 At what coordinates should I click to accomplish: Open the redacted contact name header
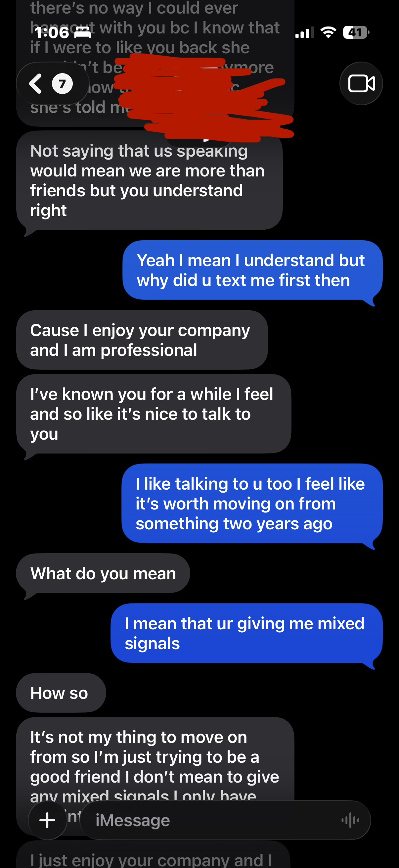[x=202, y=98]
